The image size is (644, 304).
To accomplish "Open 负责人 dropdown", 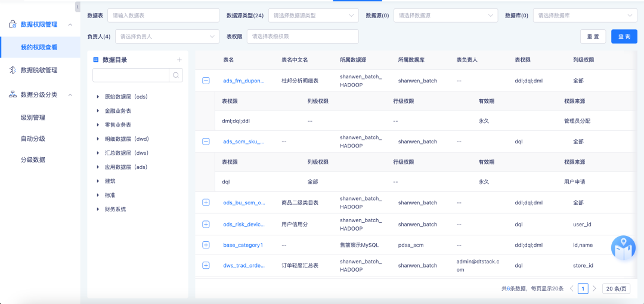I will click(167, 36).
